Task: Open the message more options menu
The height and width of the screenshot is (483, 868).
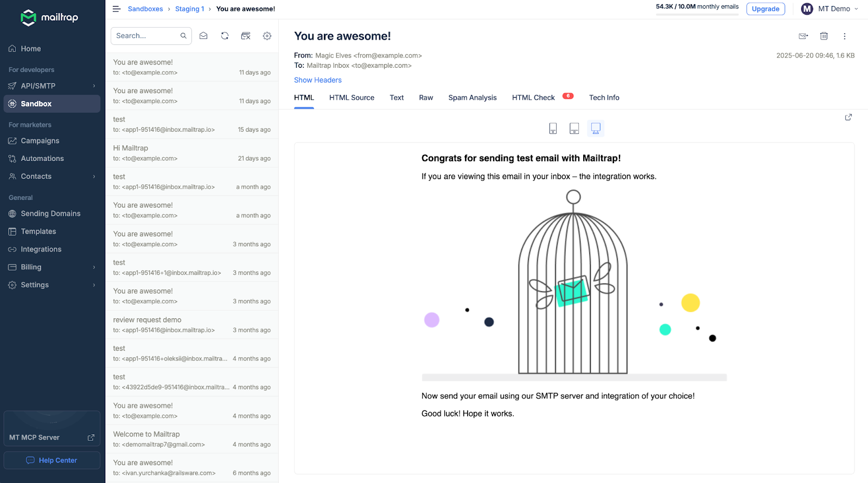Action: 845,36
